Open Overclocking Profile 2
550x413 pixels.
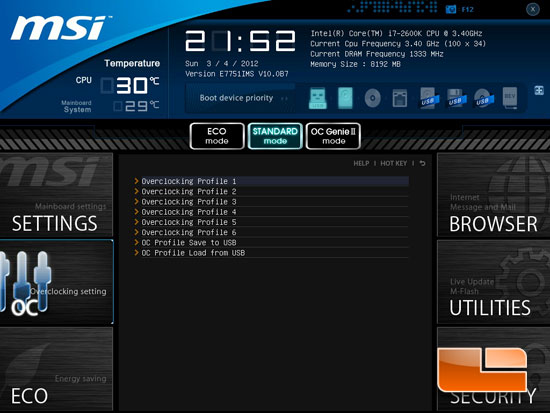271,192
